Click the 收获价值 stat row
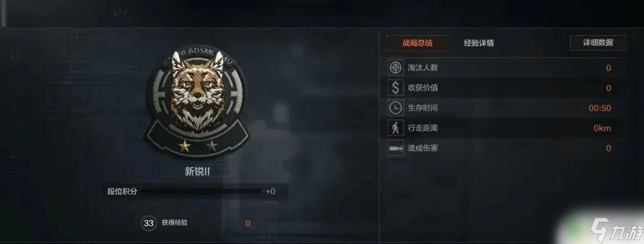The width and height of the screenshot is (644, 244). (x=507, y=87)
